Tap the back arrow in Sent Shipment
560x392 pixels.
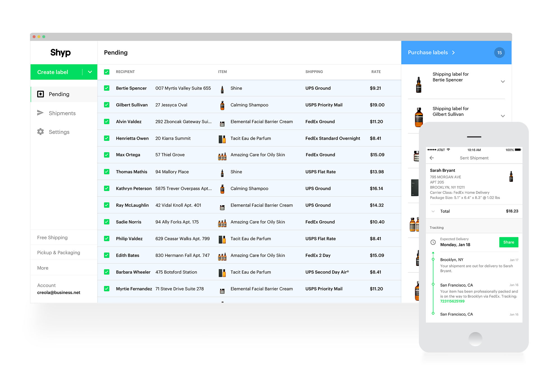tap(431, 158)
